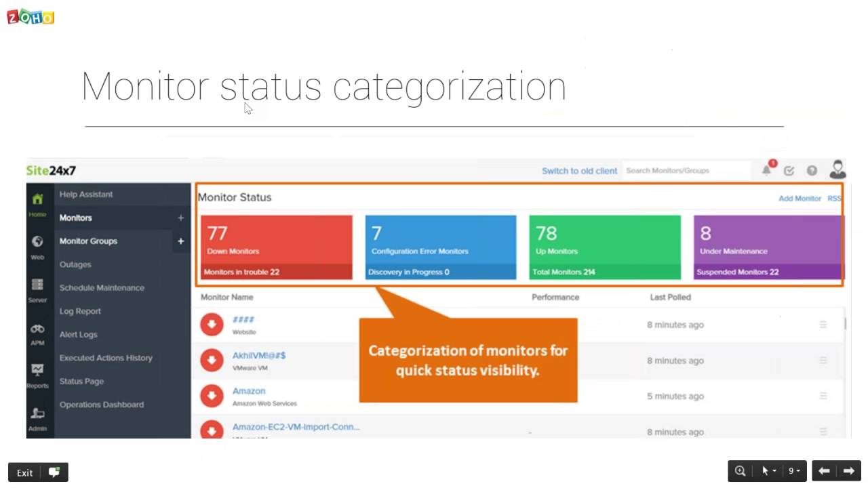Open the Web globe icon
Screen dimensions: 868x488
37,241
